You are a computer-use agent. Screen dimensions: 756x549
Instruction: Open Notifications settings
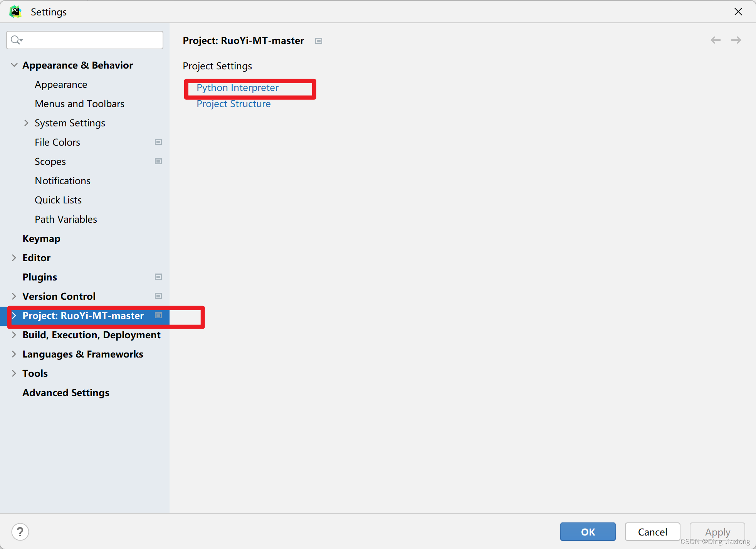(x=62, y=181)
